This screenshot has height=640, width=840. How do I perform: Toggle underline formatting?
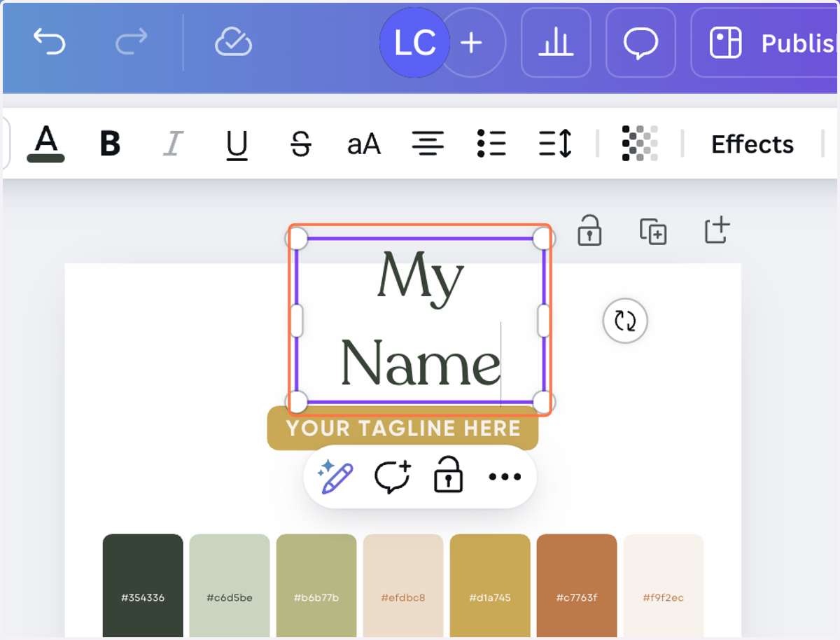click(237, 144)
